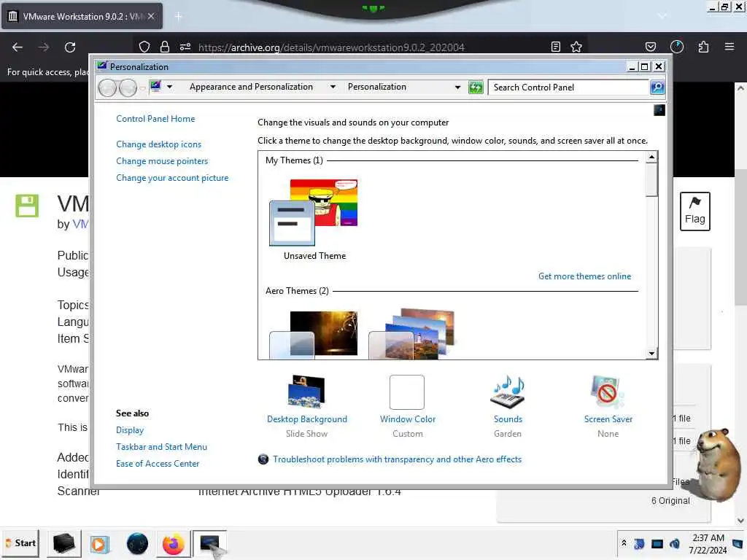Viewport: 747px width, 560px height.
Task: Click the show desktop tray corner icon
Action: click(x=738, y=543)
